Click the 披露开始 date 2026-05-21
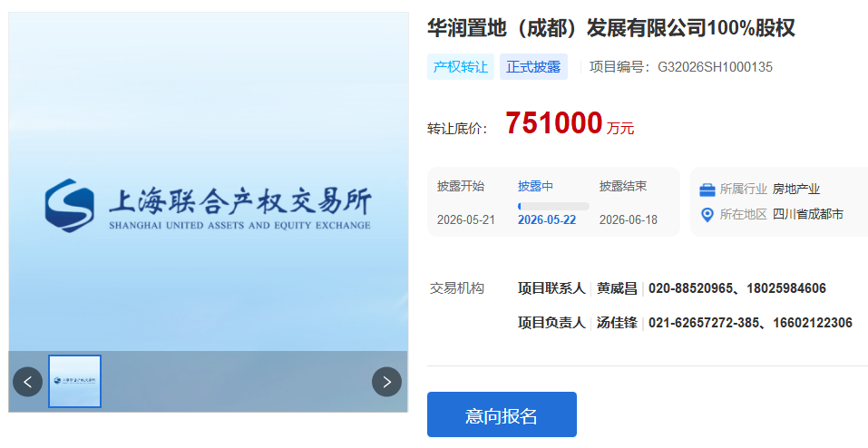This screenshot has height=448, width=868. click(465, 219)
